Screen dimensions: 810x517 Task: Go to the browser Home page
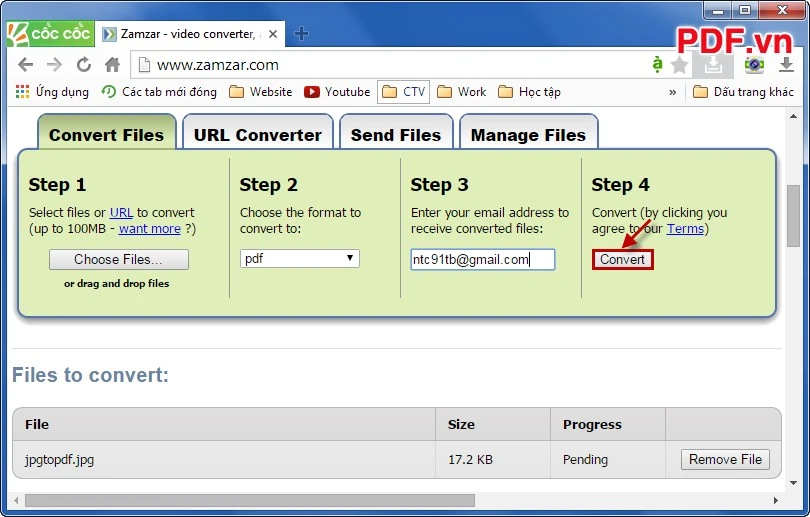113,65
